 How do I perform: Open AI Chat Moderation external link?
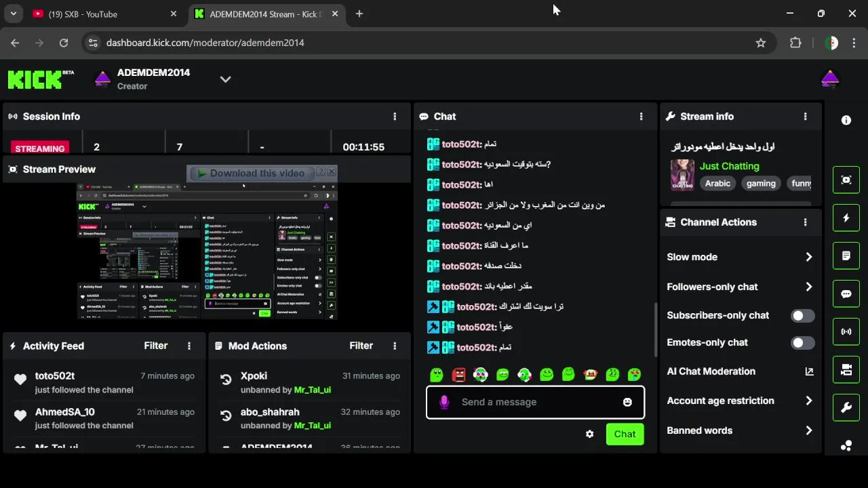(x=809, y=371)
